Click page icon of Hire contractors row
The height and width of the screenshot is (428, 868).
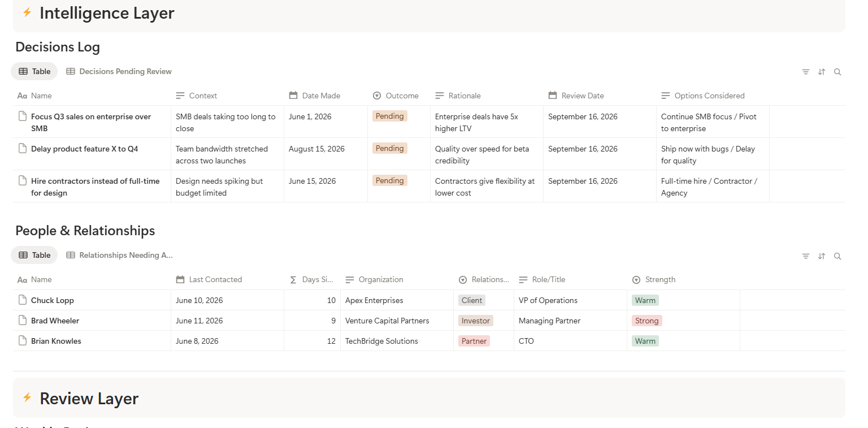tap(23, 181)
